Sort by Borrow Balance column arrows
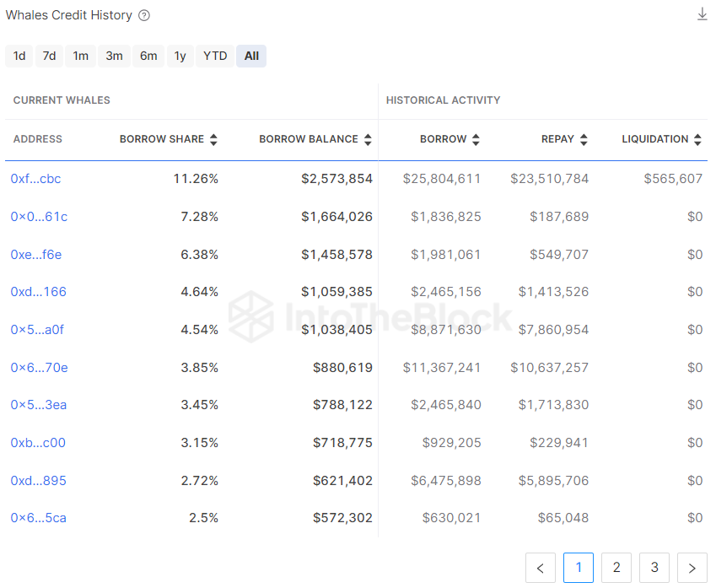Screen dimensions: 716x588 click(x=368, y=139)
